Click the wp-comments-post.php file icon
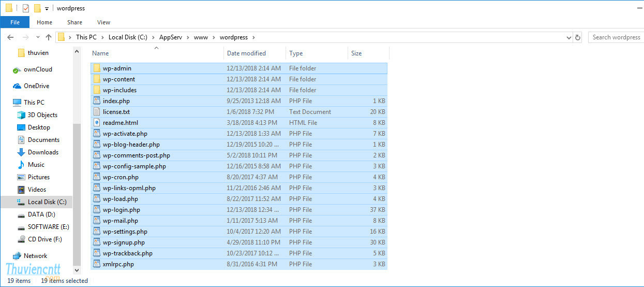Screen dimensions: 644x287 click(97, 155)
